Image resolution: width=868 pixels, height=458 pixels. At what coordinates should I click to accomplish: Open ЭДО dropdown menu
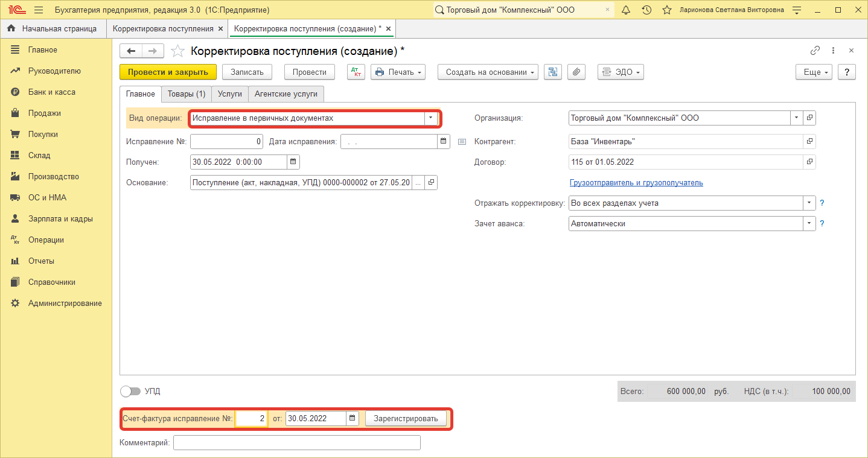tap(621, 72)
